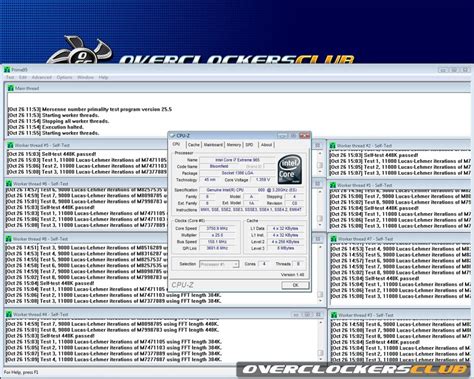The height and width of the screenshot is (379, 474).
Task: Click the 'Execution halted' log line
Action: 45,127
